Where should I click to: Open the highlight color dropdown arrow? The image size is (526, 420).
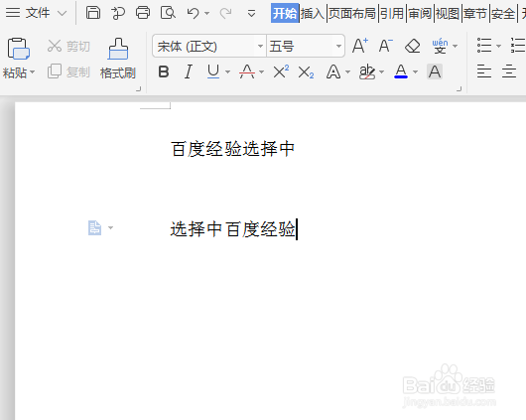pyautogui.click(x=381, y=71)
